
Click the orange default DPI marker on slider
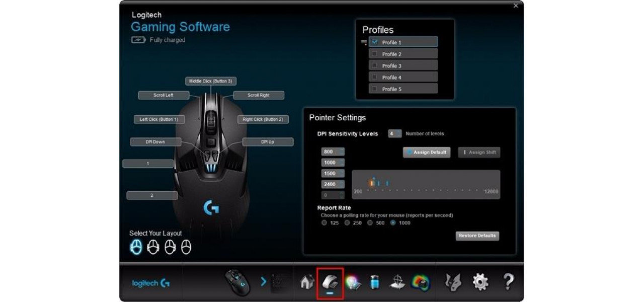[x=372, y=183]
